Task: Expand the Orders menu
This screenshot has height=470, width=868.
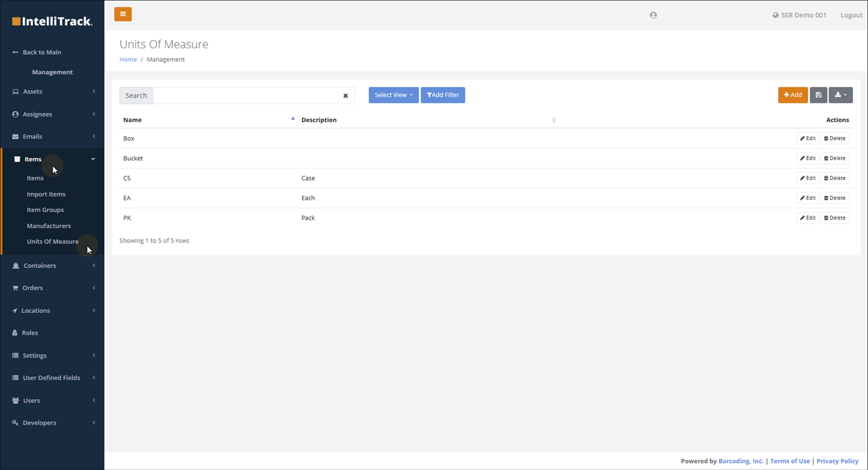Action: point(52,288)
